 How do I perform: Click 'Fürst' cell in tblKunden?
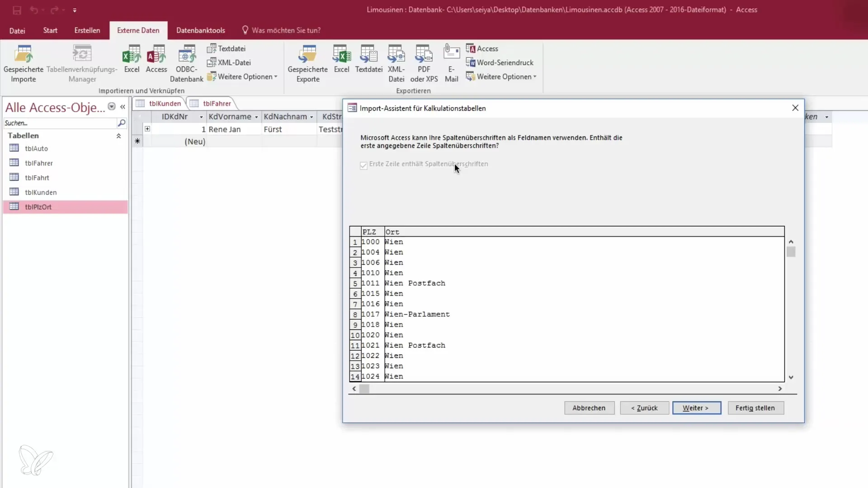pyautogui.click(x=289, y=129)
